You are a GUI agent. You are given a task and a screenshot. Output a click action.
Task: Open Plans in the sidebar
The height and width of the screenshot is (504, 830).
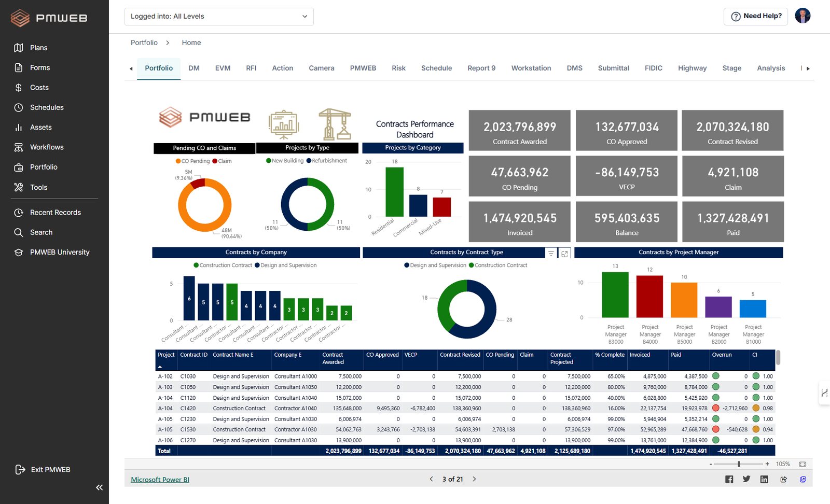[38, 48]
